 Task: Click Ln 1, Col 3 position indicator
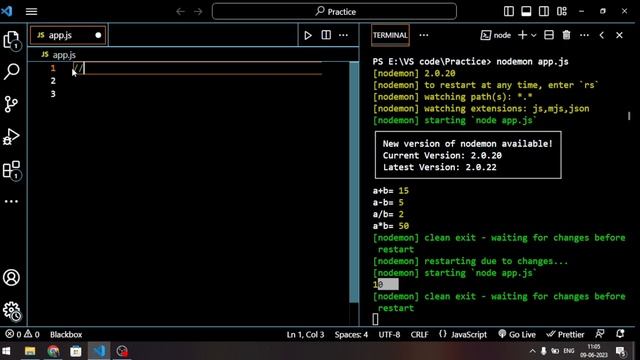point(305,334)
